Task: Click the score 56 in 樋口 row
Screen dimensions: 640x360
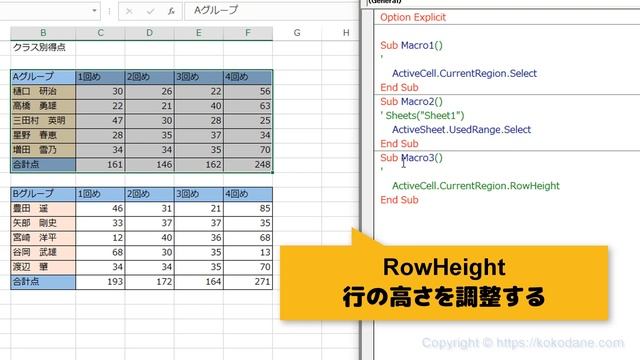Action: coord(248,91)
